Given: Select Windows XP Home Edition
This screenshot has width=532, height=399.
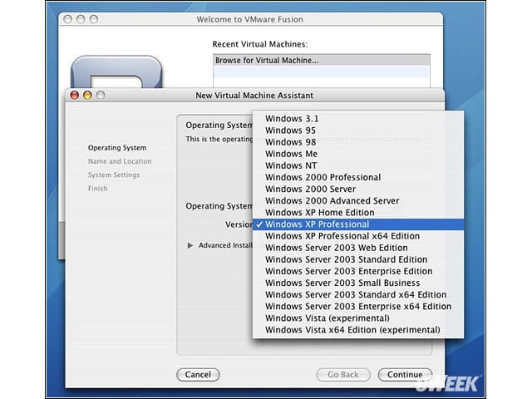Looking at the screenshot, I should pos(358,213).
